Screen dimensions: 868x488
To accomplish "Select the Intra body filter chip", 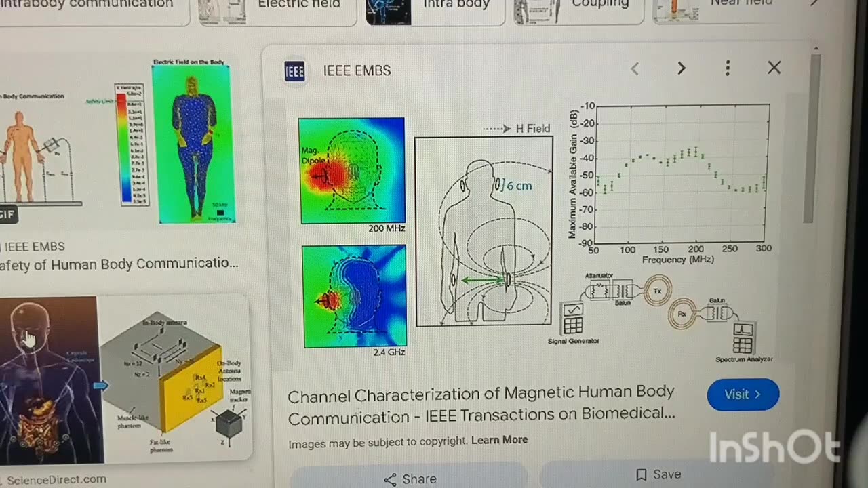I will pyautogui.click(x=436, y=9).
